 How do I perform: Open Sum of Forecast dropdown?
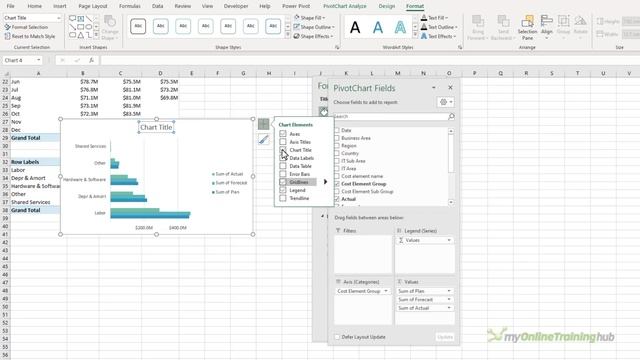449,300
